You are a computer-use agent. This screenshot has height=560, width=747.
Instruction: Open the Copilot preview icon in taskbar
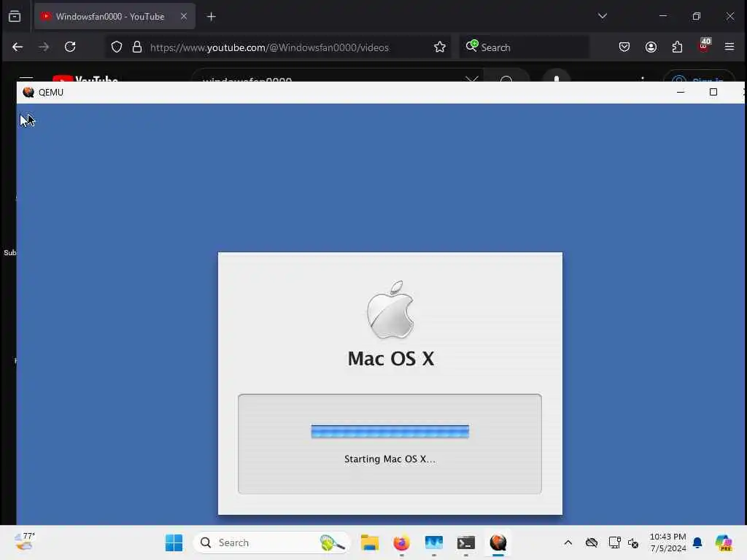724,542
